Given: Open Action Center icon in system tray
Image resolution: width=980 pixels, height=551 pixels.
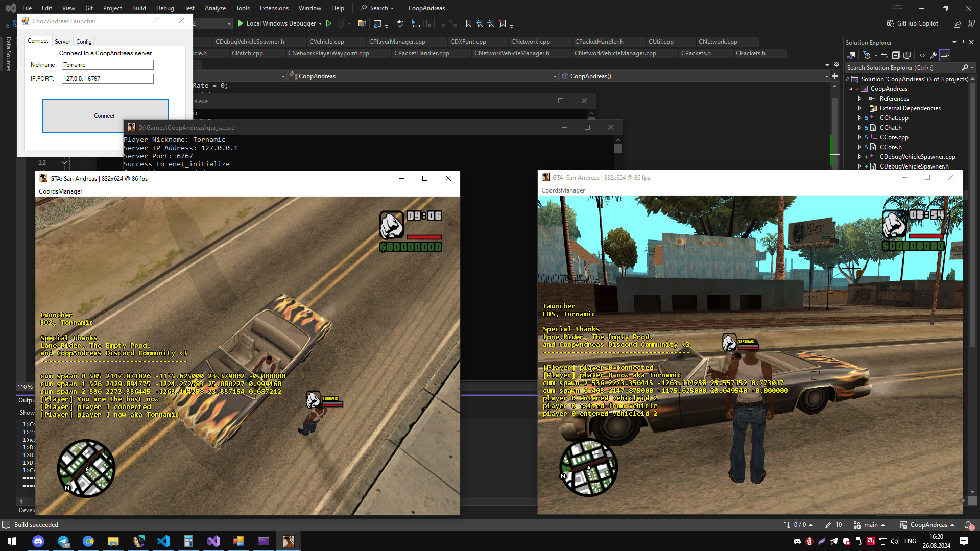Looking at the screenshot, I should [x=964, y=541].
